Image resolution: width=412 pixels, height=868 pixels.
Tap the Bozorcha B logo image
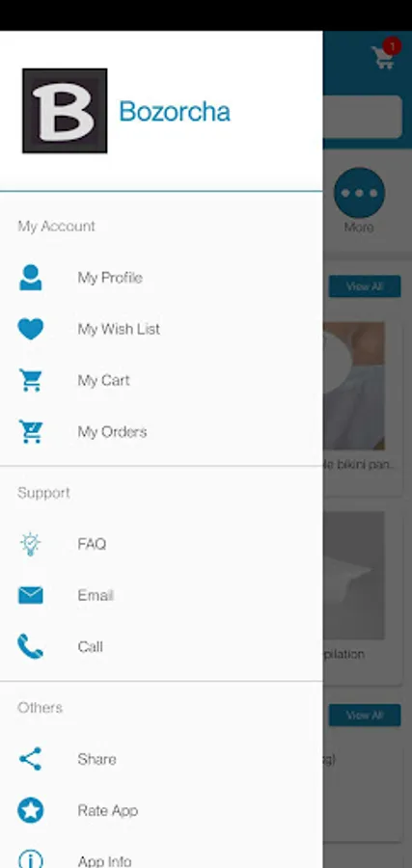pos(65,111)
